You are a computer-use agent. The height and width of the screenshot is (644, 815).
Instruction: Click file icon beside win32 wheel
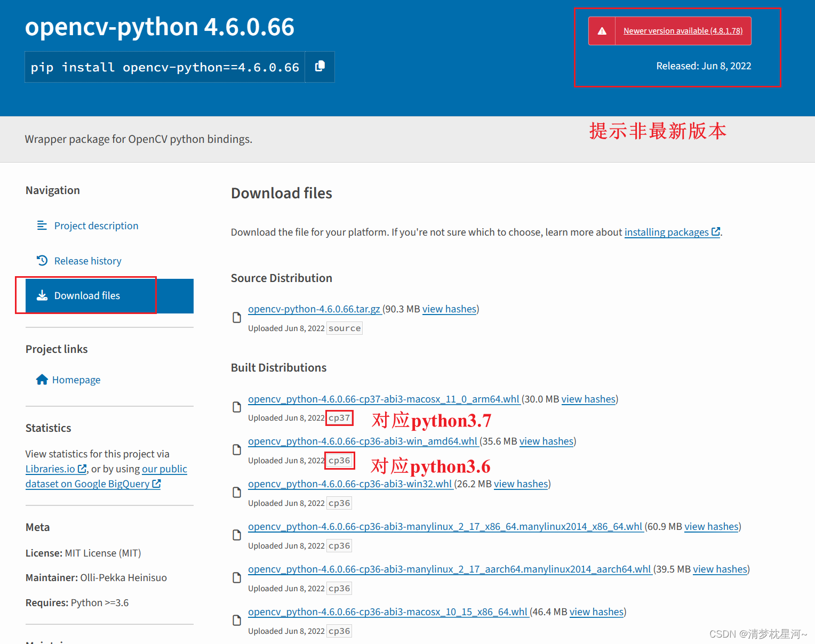point(237,493)
